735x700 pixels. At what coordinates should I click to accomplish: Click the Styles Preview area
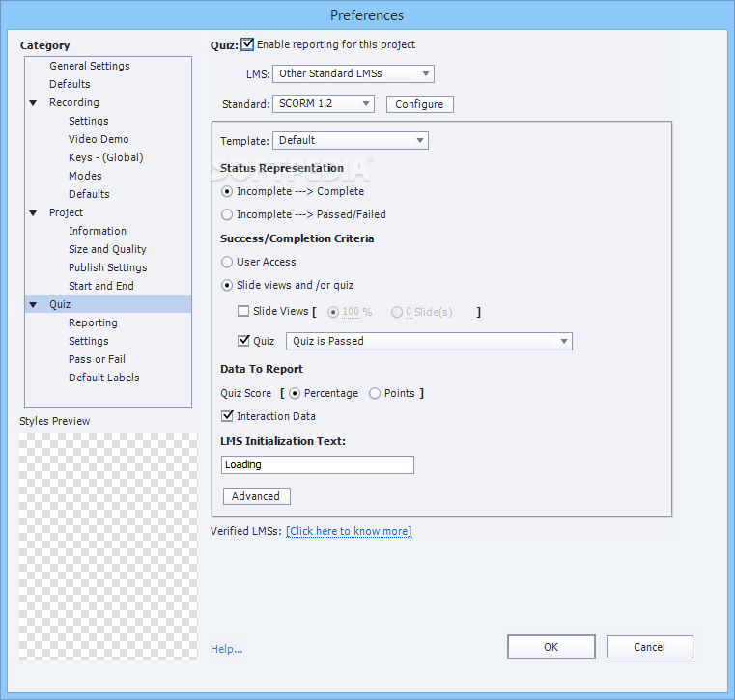[108, 546]
